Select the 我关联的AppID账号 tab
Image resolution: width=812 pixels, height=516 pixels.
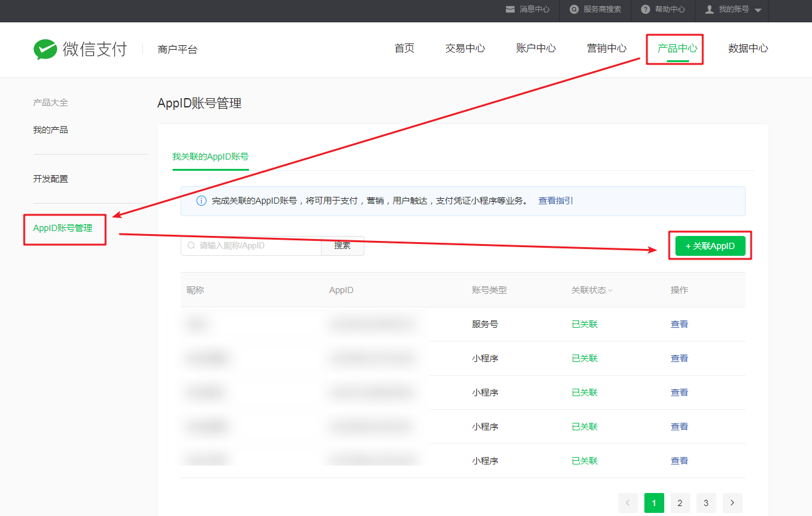tap(210, 156)
